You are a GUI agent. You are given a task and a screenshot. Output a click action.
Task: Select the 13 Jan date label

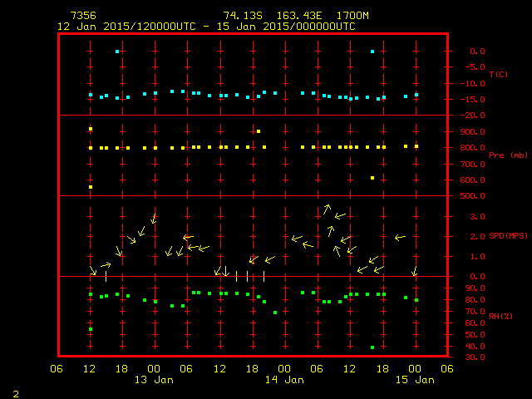click(154, 380)
